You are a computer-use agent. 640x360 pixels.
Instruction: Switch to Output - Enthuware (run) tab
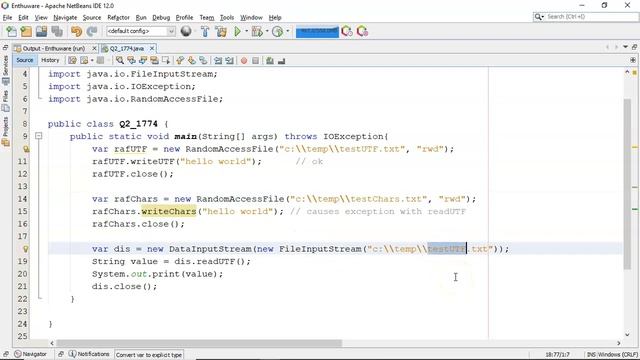(x=53, y=48)
